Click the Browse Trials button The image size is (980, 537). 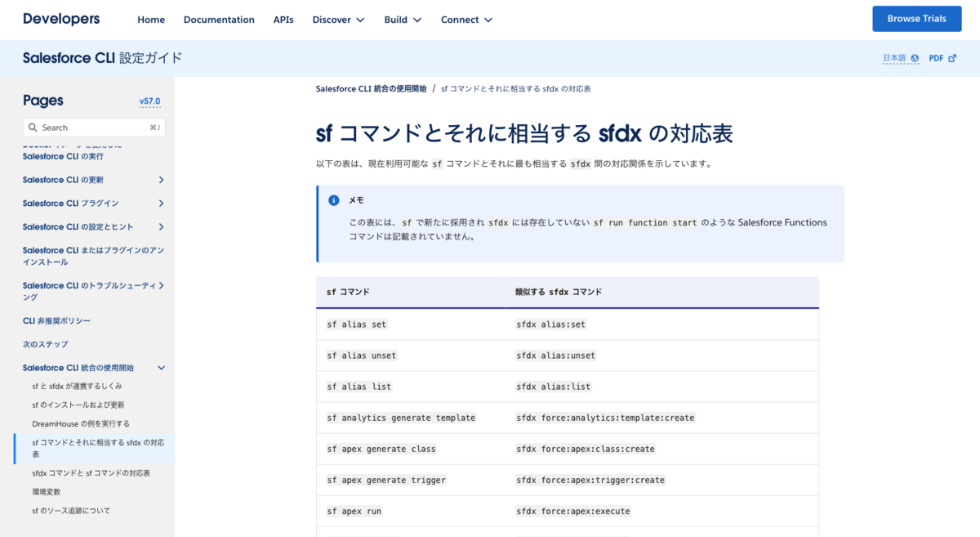point(916,19)
